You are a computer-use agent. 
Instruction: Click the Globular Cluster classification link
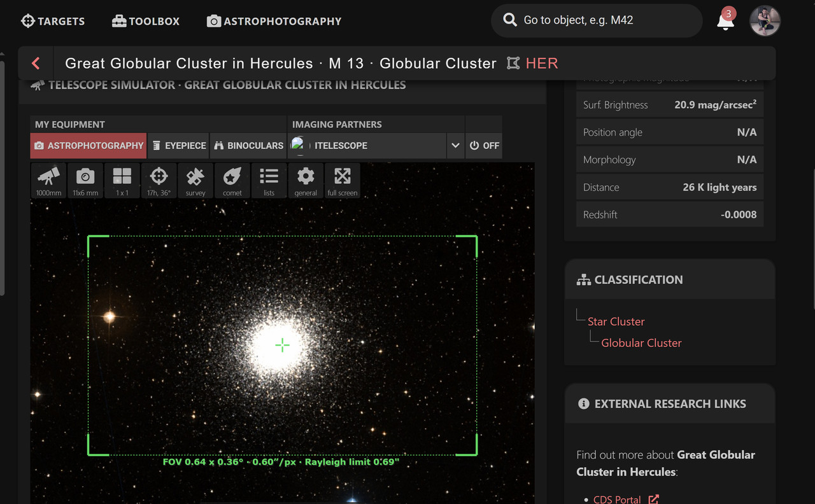[641, 342]
